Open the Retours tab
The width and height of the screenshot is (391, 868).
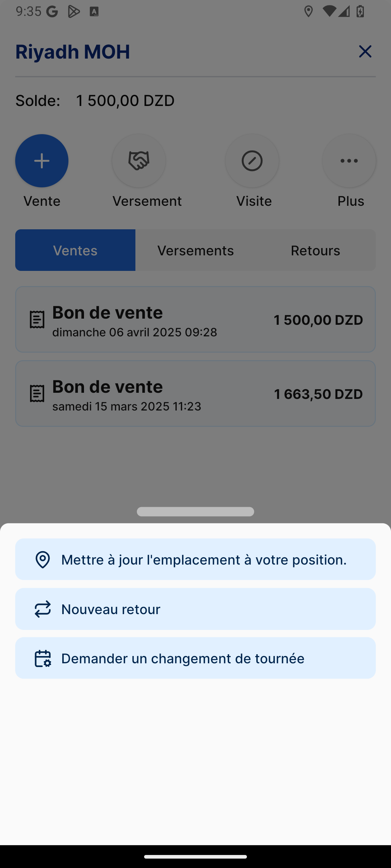click(315, 250)
